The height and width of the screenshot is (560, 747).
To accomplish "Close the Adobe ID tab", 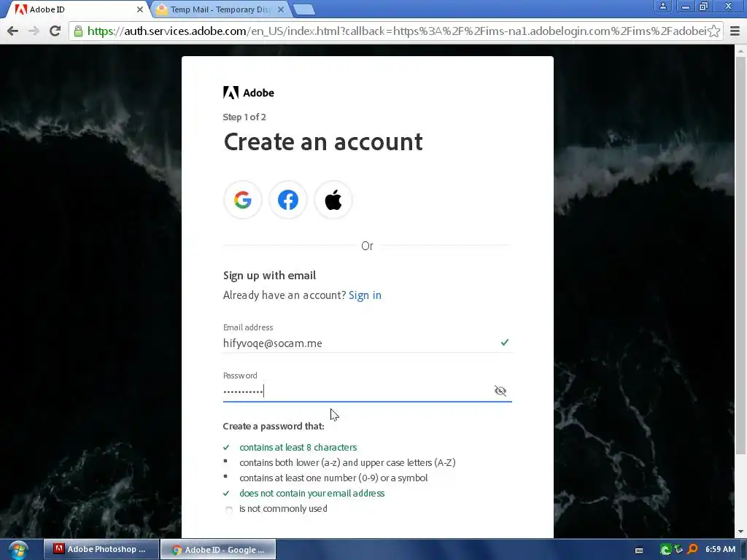I will pos(139,9).
